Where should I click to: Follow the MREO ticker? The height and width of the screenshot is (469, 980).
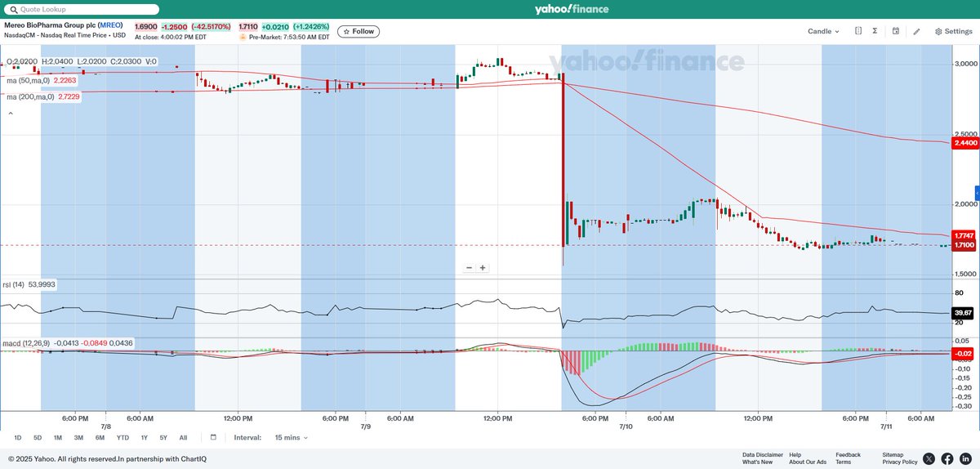pyautogui.click(x=358, y=31)
